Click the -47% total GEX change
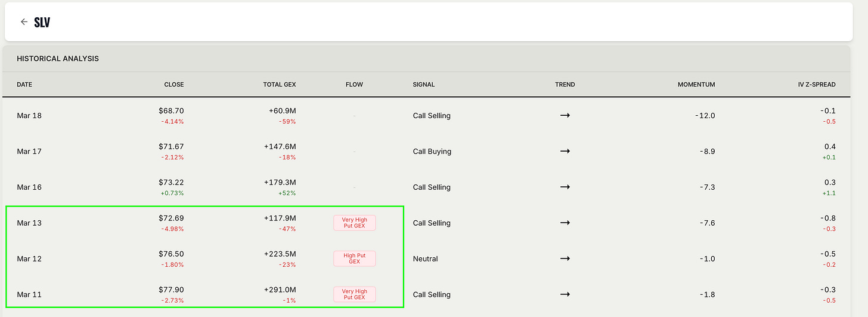Viewport: 868px width, 317px height. 288,229
